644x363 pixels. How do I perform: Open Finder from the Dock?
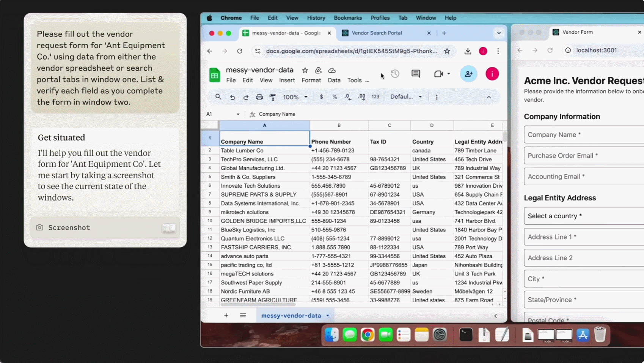[331, 335]
